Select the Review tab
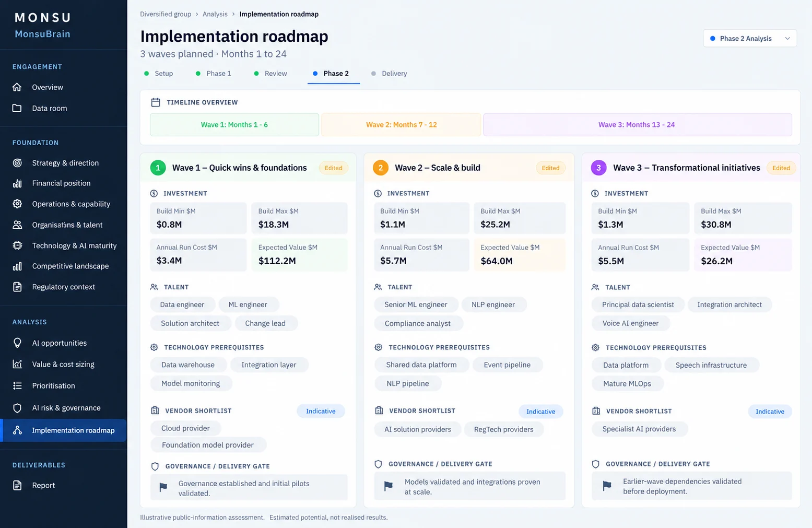The width and height of the screenshot is (812, 528). coord(270,74)
